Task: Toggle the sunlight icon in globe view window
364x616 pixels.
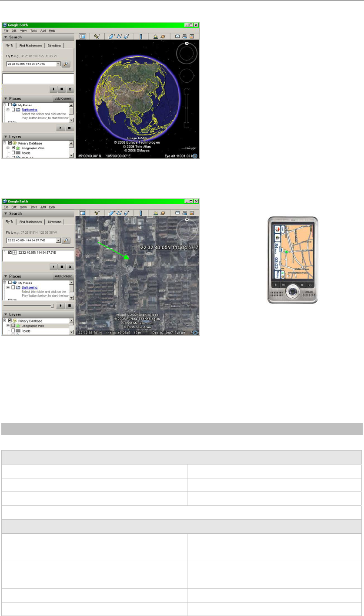Action: (x=155, y=37)
